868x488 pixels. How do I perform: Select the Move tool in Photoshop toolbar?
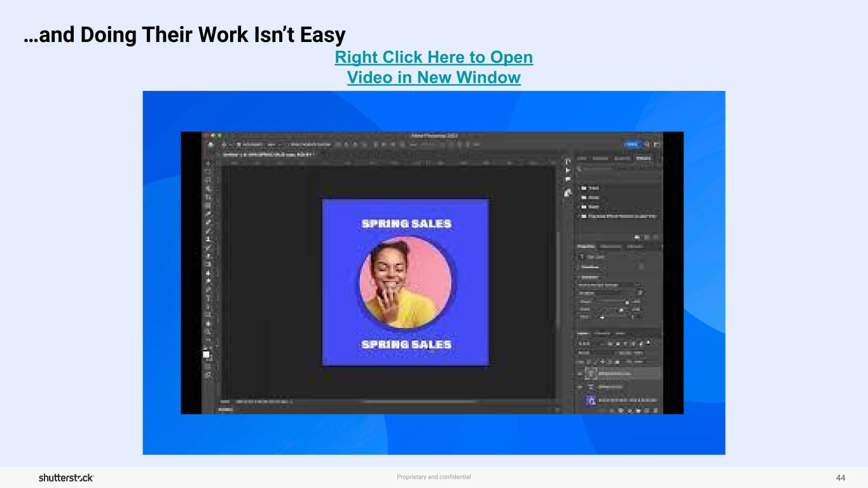click(208, 163)
